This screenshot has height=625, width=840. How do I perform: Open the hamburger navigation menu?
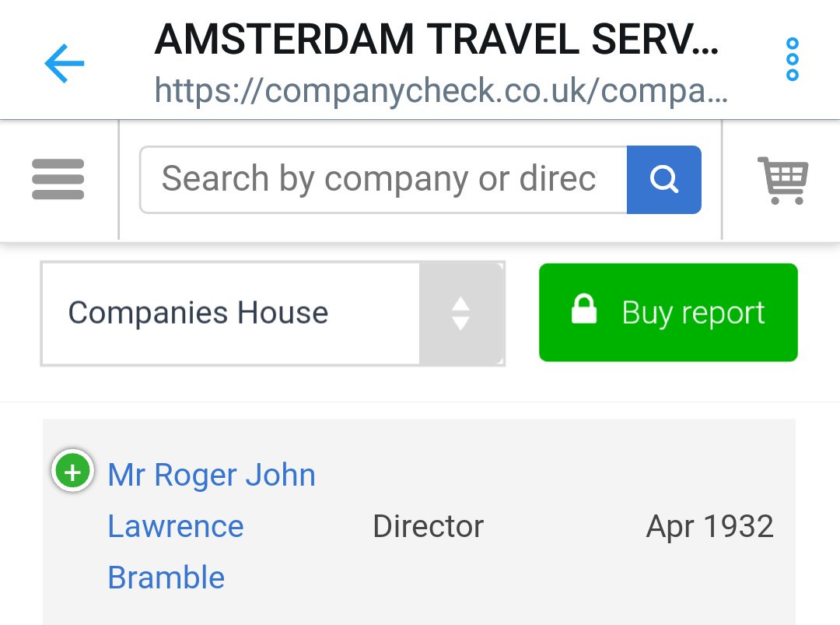(x=58, y=179)
